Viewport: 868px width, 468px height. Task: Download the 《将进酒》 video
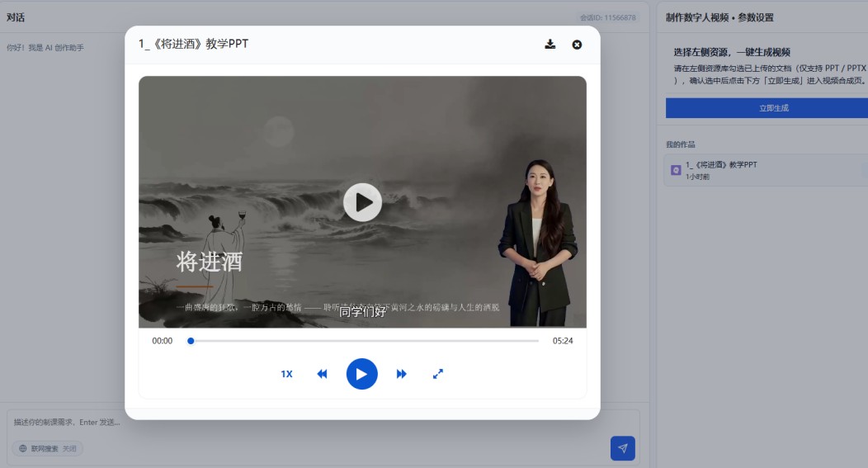550,45
